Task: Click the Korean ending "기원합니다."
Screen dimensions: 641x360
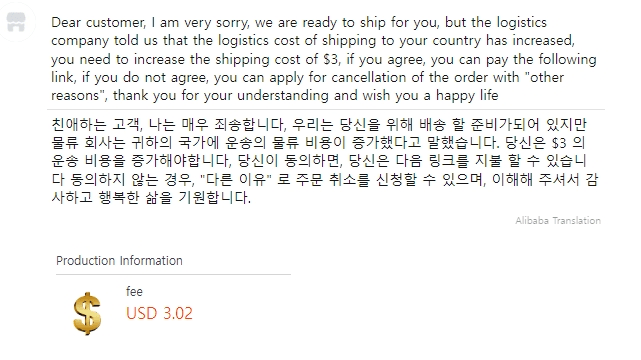Action: point(214,198)
